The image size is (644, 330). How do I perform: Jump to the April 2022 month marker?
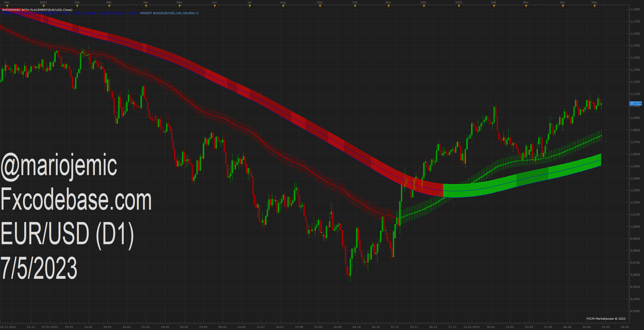tap(146, 6)
